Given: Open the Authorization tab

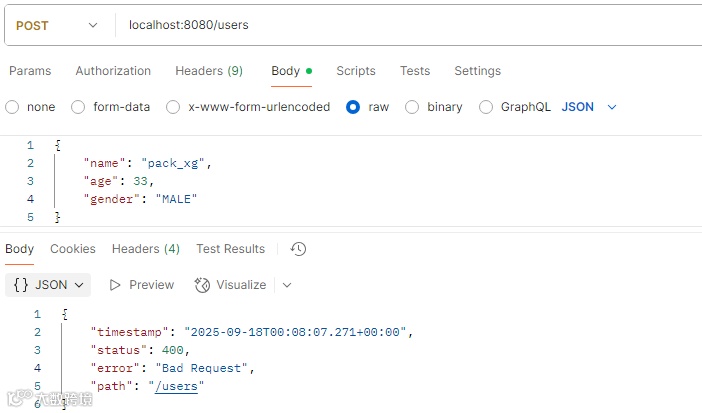Looking at the screenshot, I should [x=113, y=71].
